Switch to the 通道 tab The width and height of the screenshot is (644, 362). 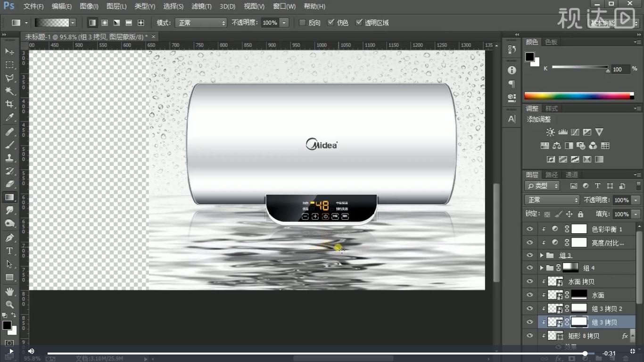click(571, 174)
